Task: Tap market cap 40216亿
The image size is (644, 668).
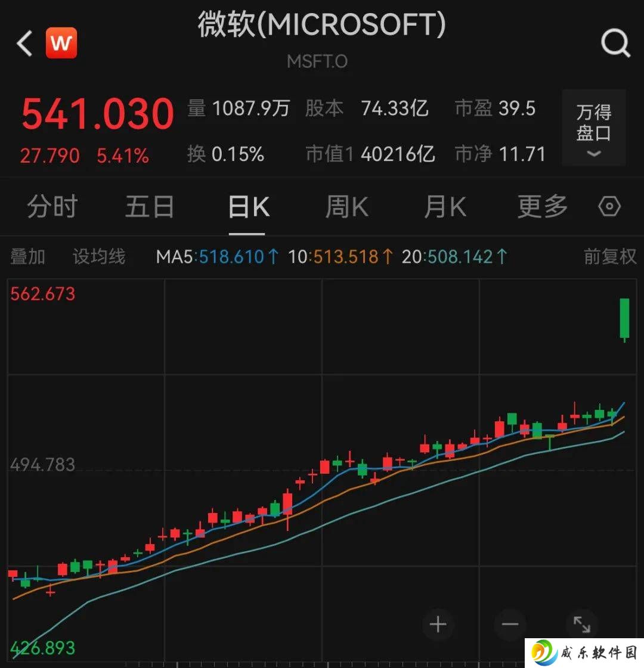Action: [398, 154]
